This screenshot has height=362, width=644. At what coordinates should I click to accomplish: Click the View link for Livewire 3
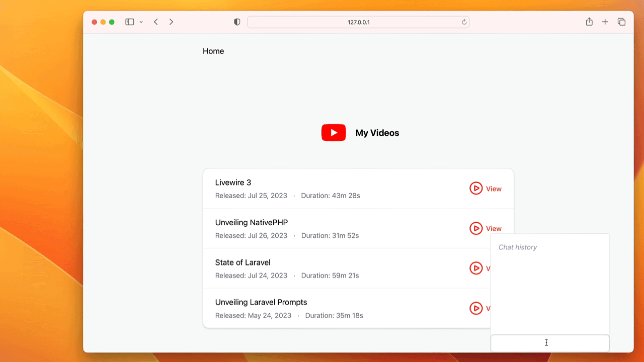coord(494,189)
